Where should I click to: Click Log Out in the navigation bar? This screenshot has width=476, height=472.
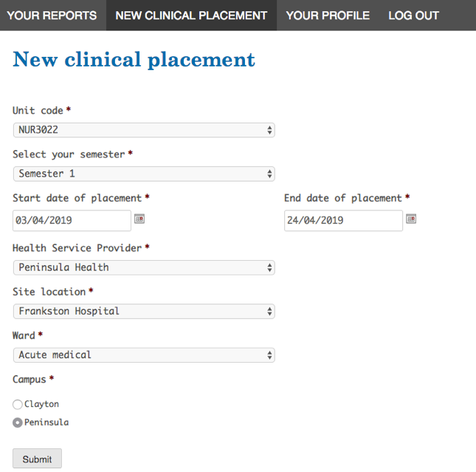[x=413, y=16]
